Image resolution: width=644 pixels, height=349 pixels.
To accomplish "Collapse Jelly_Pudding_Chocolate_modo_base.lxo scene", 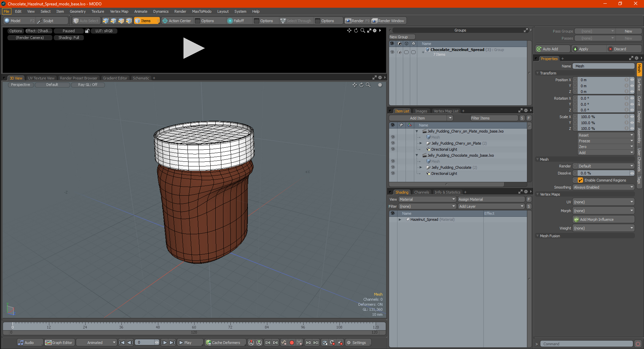I will (x=417, y=155).
